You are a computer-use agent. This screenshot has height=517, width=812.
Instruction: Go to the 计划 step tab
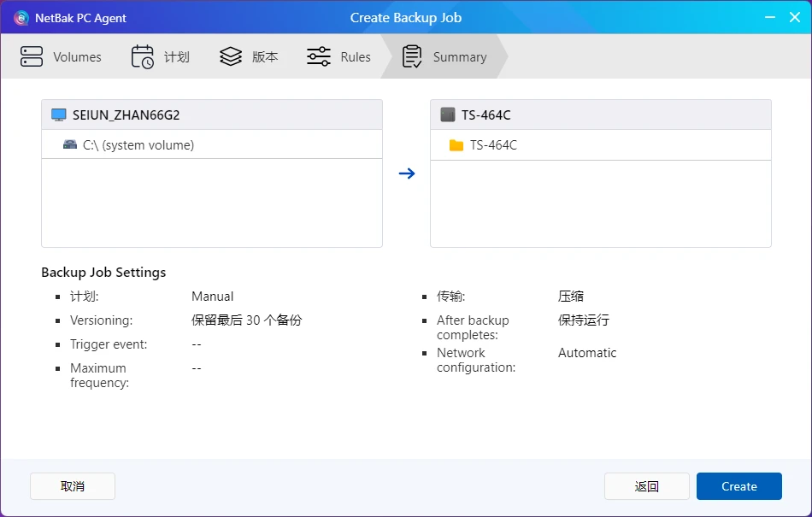click(x=177, y=57)
